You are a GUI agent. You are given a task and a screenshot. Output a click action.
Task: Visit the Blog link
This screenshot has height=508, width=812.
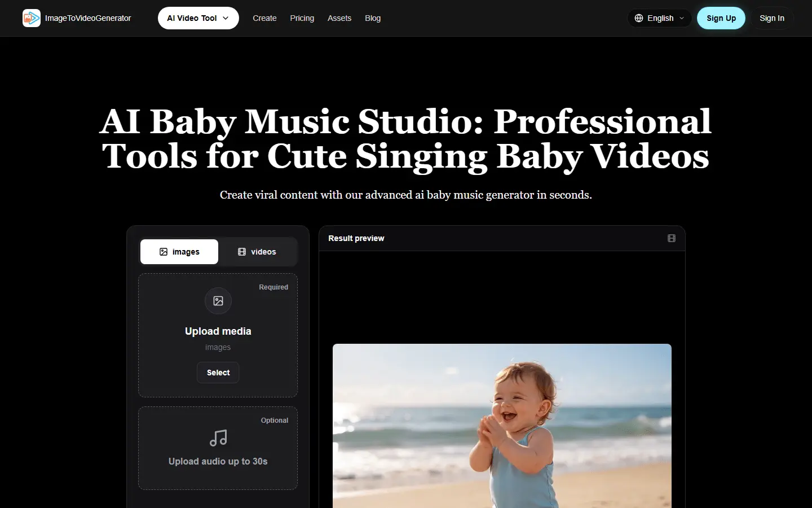pyautogui.click(x=373, y=18)
